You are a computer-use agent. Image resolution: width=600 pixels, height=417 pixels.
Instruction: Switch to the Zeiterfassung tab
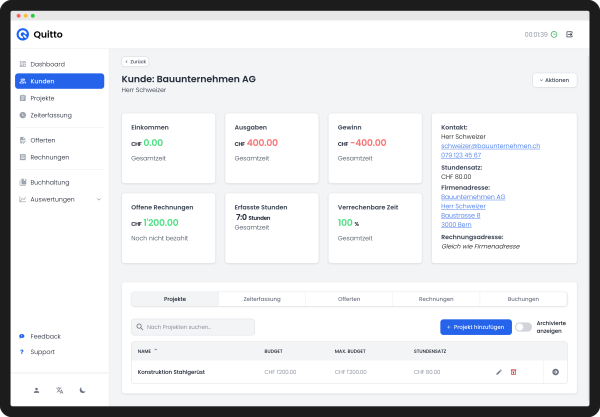[x=261, y=299]
